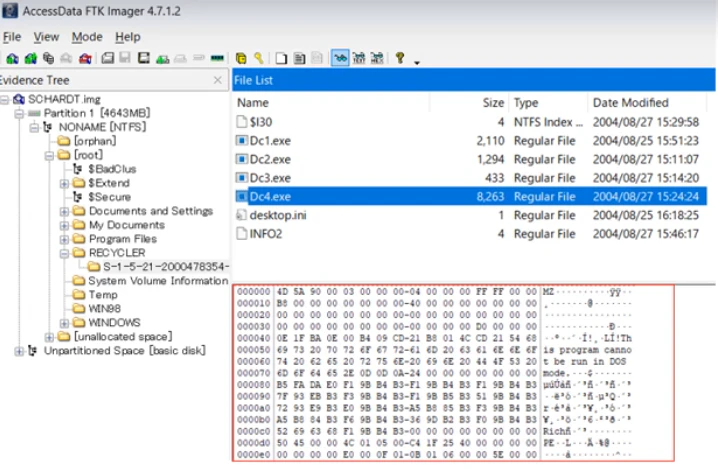
Task: Toggle text view mode in toolbar
Action: click(359, 58)
